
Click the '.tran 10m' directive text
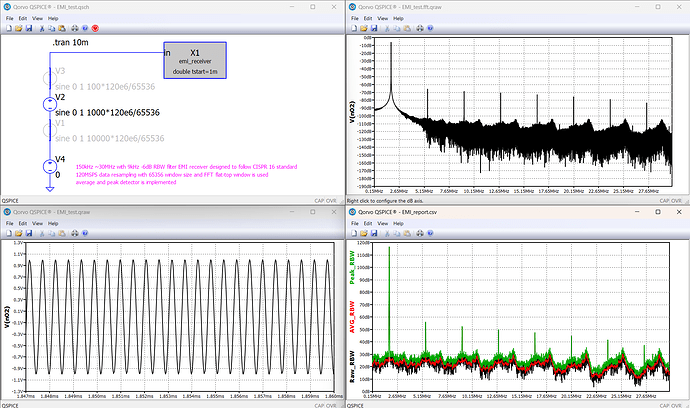tap(70, 43)
